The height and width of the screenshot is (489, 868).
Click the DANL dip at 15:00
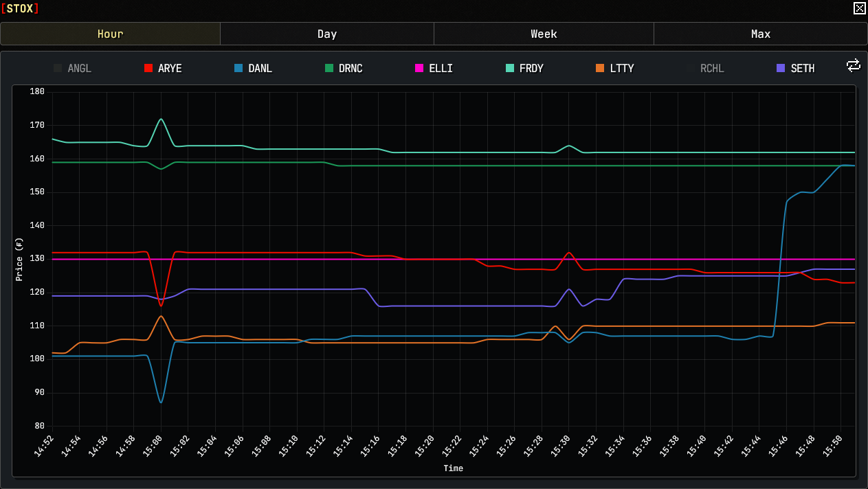click(161, 402)
